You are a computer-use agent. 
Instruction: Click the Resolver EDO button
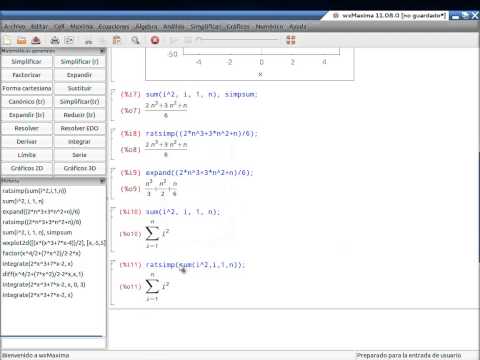point(79,128)
